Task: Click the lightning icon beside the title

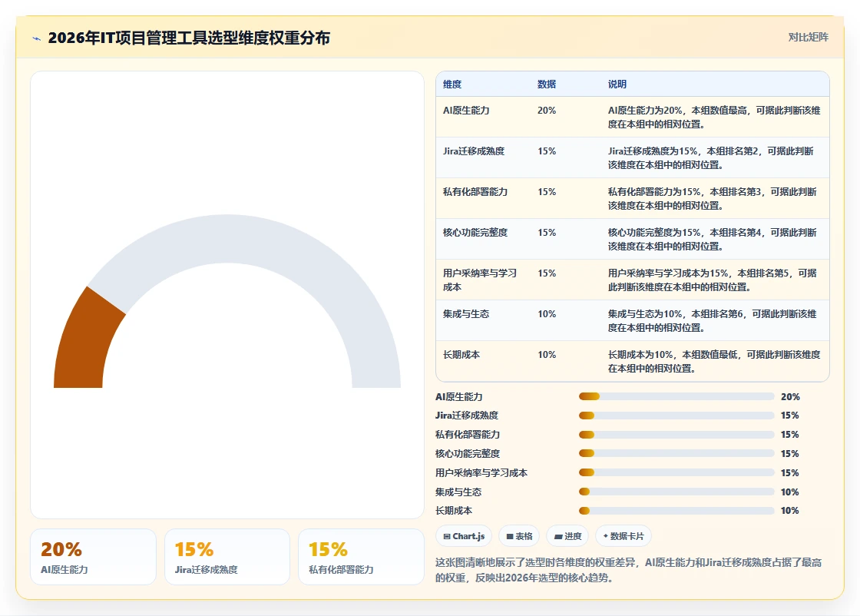Action: (x=37, y=38)
